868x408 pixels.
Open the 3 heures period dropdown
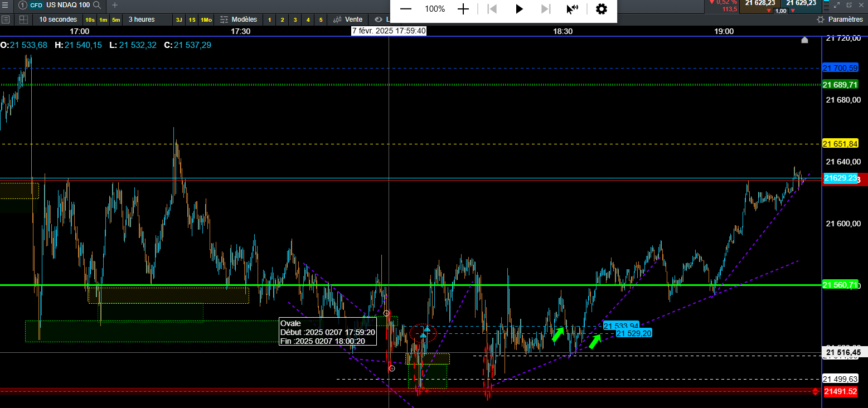(x=142, y=20)
